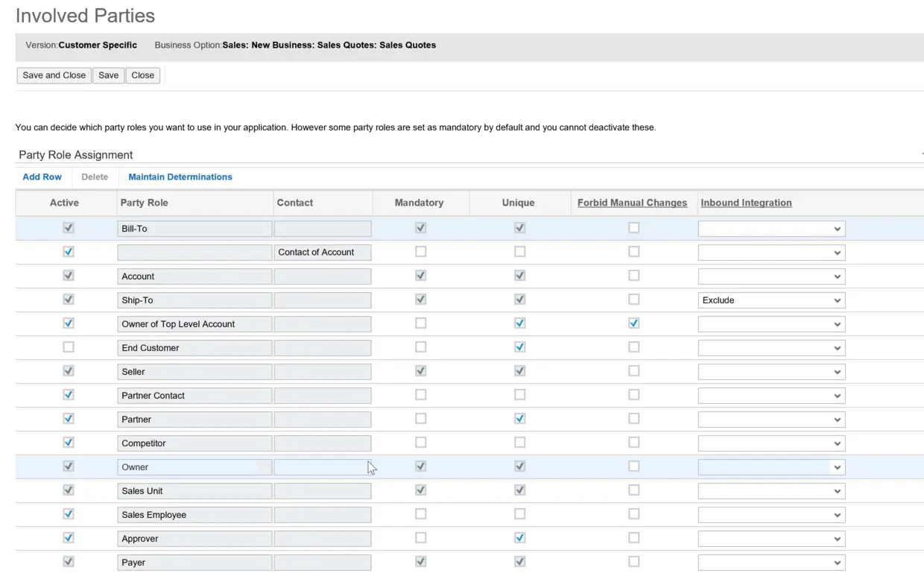Sort by Forbid Manual Changes column header

(x=632, y=203)
